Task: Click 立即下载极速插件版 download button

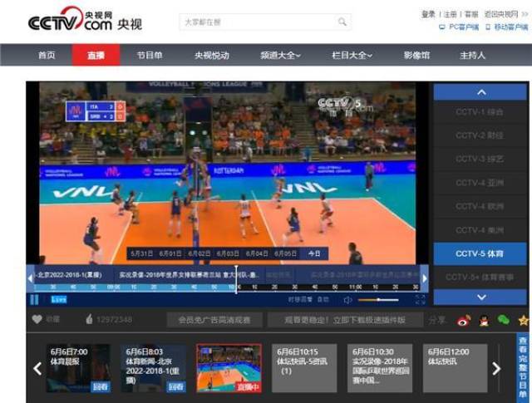Action: click(345, 320)
